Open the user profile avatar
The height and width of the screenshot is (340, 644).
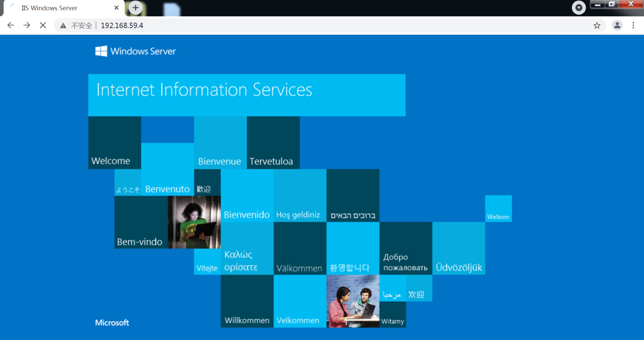pyautogui.click(x=617, y=25)
